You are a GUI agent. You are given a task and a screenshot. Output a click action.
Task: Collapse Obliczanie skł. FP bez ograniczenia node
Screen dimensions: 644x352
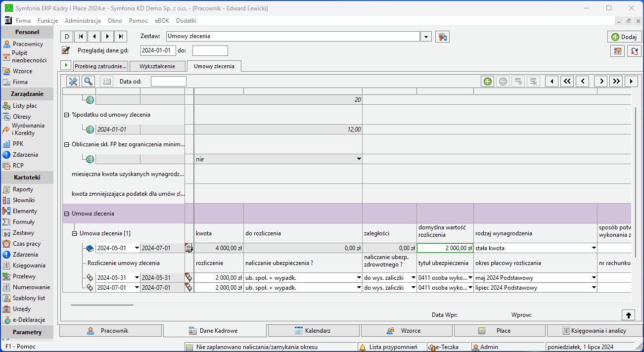click(x=67, y=144)
